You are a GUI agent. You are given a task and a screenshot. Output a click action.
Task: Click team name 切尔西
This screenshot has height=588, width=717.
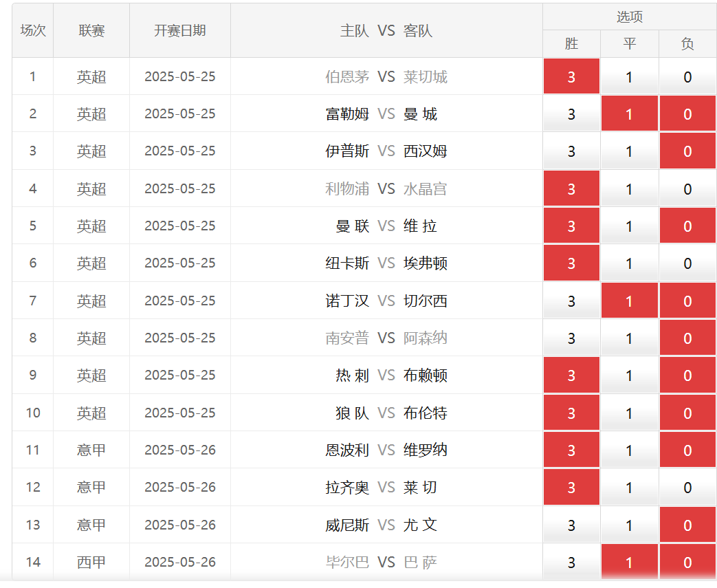pos(426,301)
